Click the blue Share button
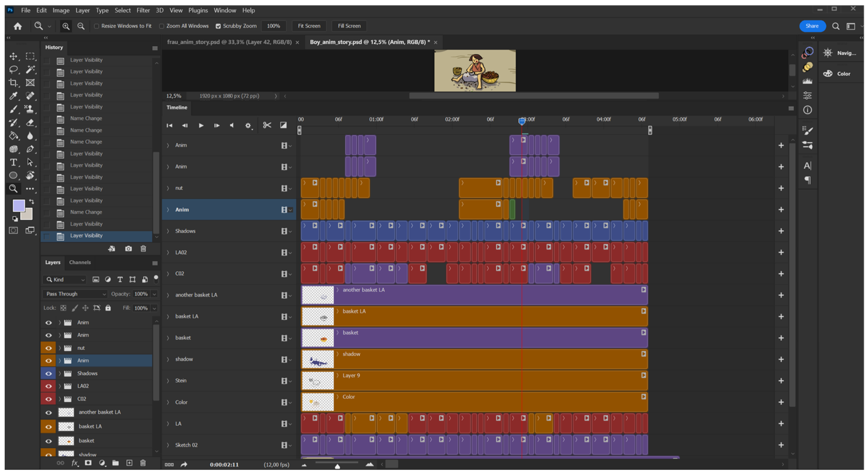The width and height of the screenshot is (868, 476). [x=812, y=26]
